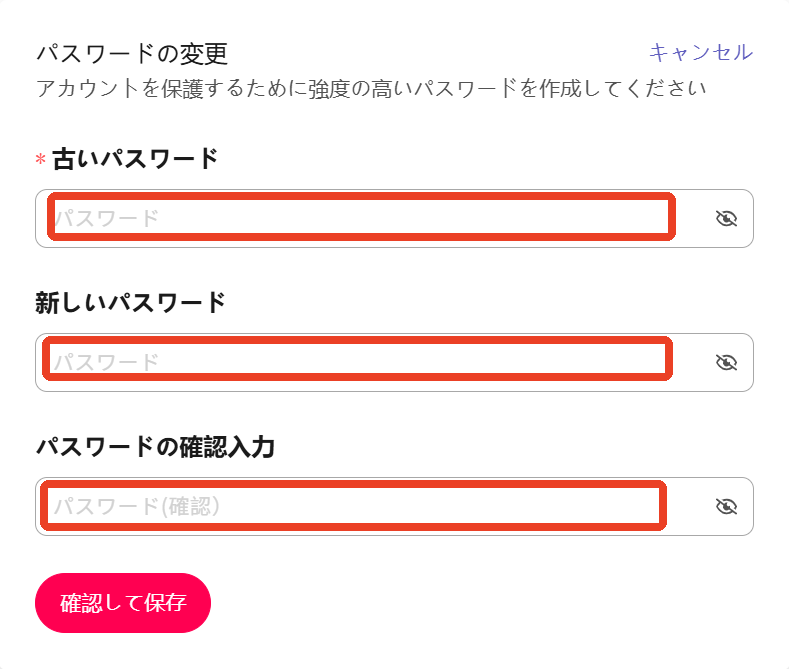This screenshot has width=789, height=669.
Task: Click the red required asterisk marker
Action: [41, 160]
